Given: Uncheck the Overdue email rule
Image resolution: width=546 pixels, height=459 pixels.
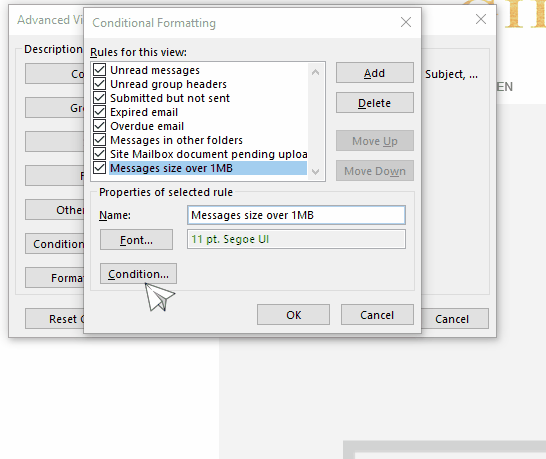Looking at the screenshot, I should click(100, 126).
